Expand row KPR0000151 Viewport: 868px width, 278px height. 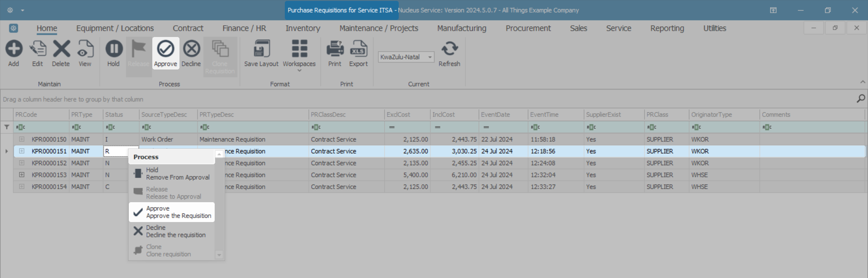(22, 151)
